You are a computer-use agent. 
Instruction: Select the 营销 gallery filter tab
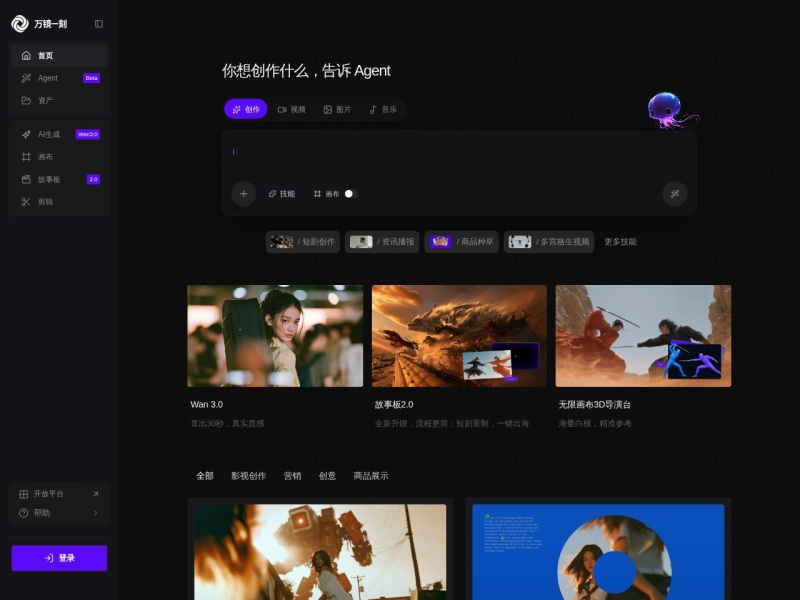pos(292,476)
